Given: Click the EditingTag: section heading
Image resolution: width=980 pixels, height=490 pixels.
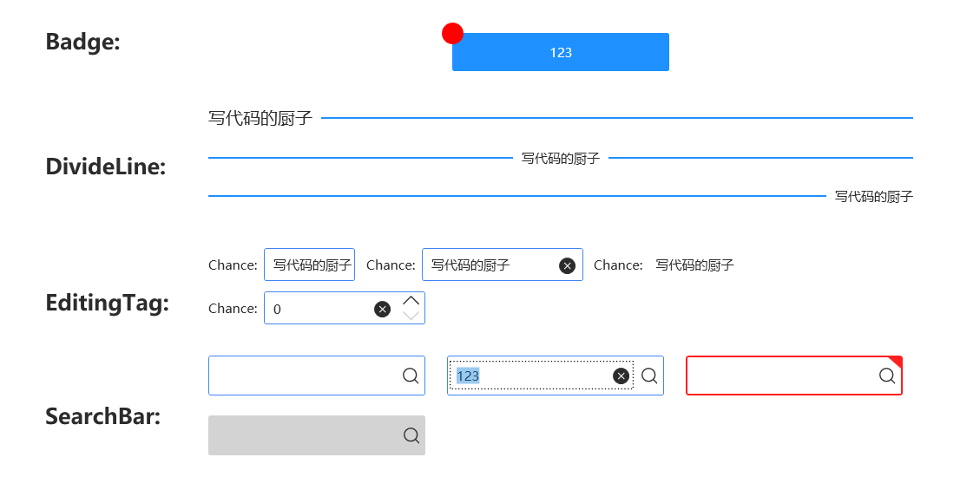Looking at the screenshot, I should [108, 303].
